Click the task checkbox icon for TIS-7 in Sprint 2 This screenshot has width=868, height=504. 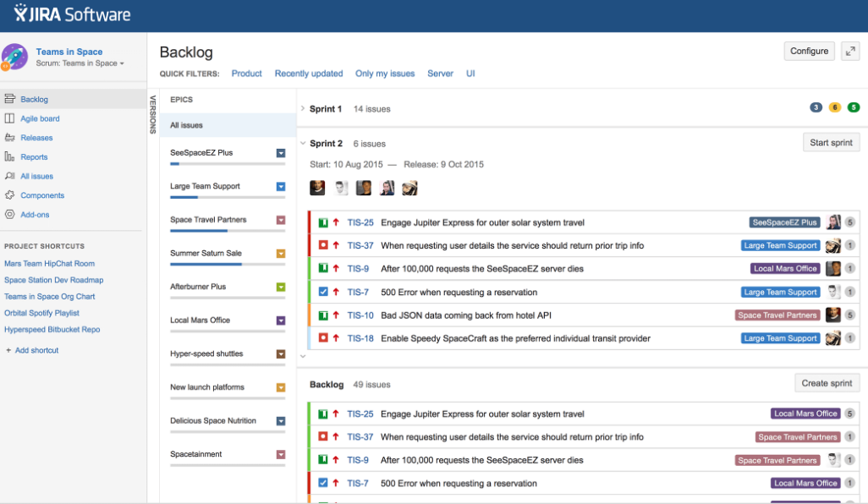pos(323,292)
